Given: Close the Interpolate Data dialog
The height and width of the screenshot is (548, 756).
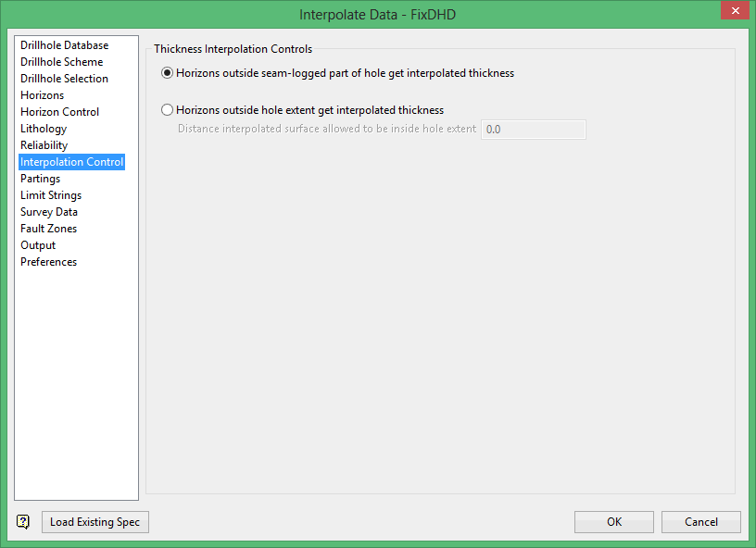Looking at the screenshot, I should click(x=735, y=10).
